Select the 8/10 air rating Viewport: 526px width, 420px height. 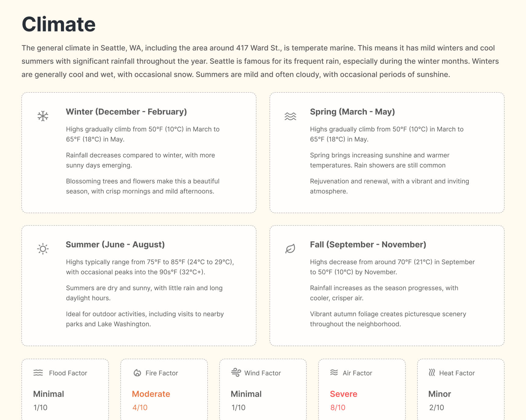337,407
